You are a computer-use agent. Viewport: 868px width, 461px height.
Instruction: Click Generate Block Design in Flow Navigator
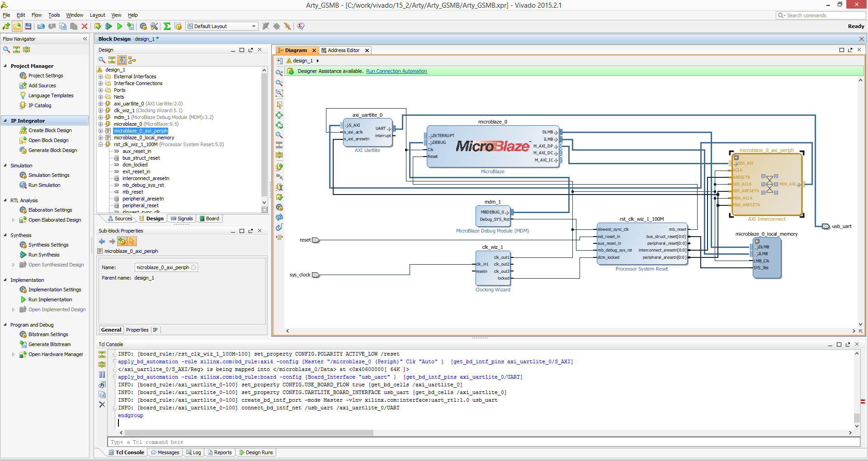click(x=53, y=150)
